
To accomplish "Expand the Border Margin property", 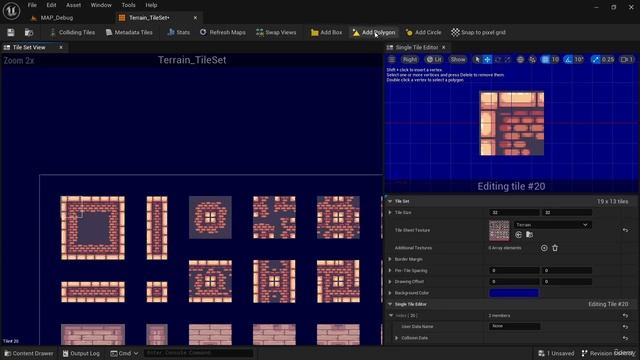I will [390, 259].
